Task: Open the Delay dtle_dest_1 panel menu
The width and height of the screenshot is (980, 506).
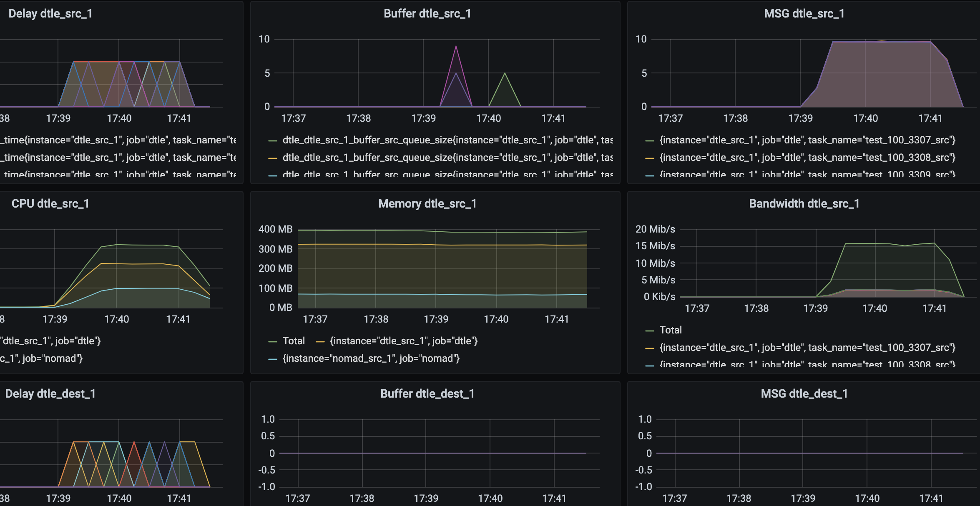Action: click(50, 393)
